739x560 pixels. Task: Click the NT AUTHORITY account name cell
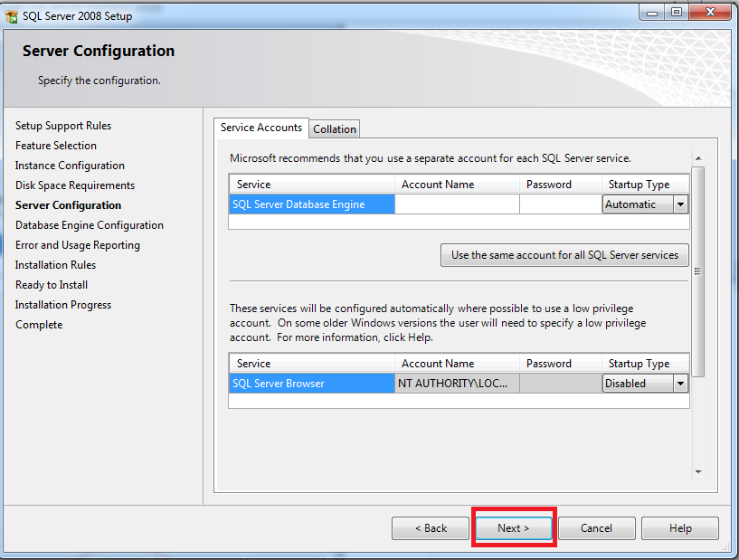(x=457, y=384)
